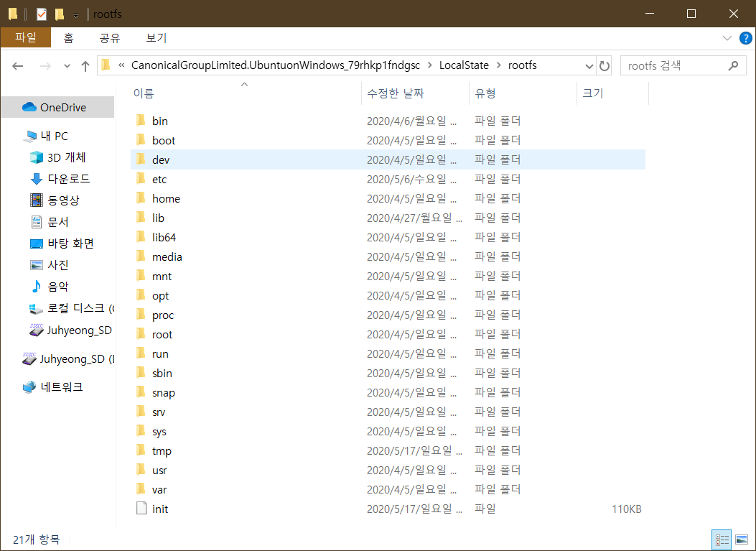Image resolution: width=756 pixels, height=551 pixels.
Task: Select the snap folder name
Action: (164, 393)
